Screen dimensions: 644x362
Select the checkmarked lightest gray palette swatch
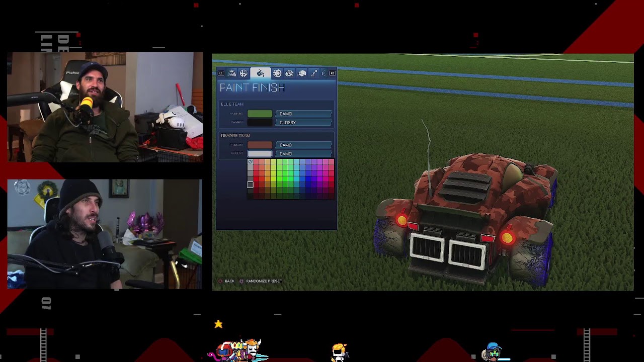[x=250, y=162]
